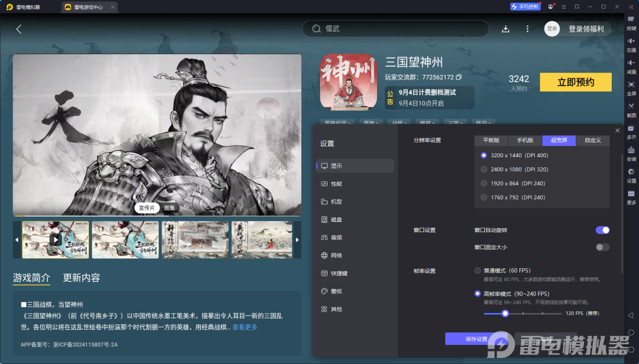Screen dimensions: 639x364
Task: Collapse the right sidebar with double chevron
Action: coord(631,7)
